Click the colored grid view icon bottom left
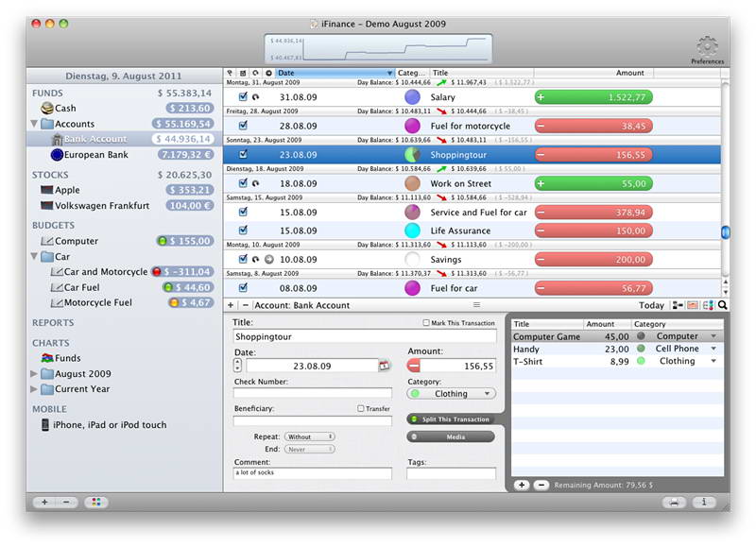The image size is (756, 547). point(96,503)
